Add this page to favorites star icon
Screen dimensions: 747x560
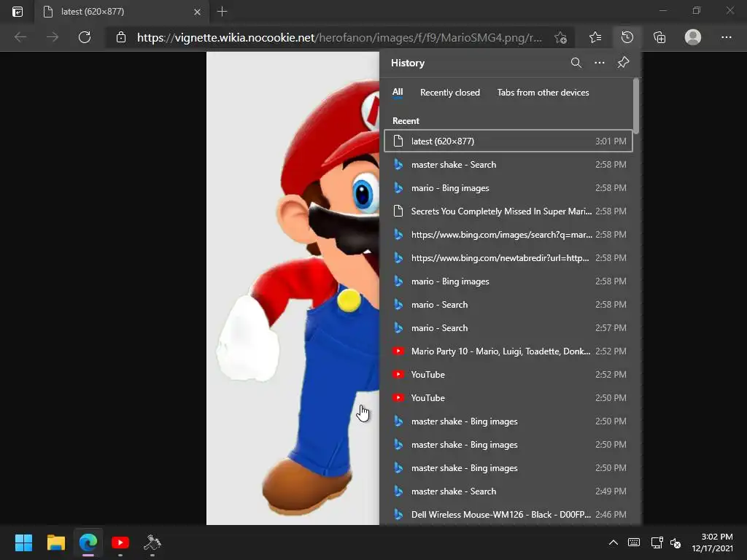tap(561, 38)
